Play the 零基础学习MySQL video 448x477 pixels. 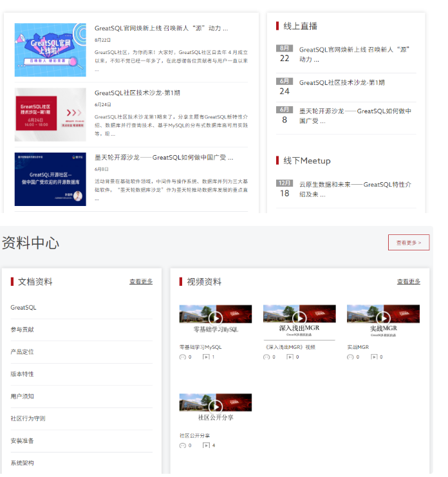(216, 318)
